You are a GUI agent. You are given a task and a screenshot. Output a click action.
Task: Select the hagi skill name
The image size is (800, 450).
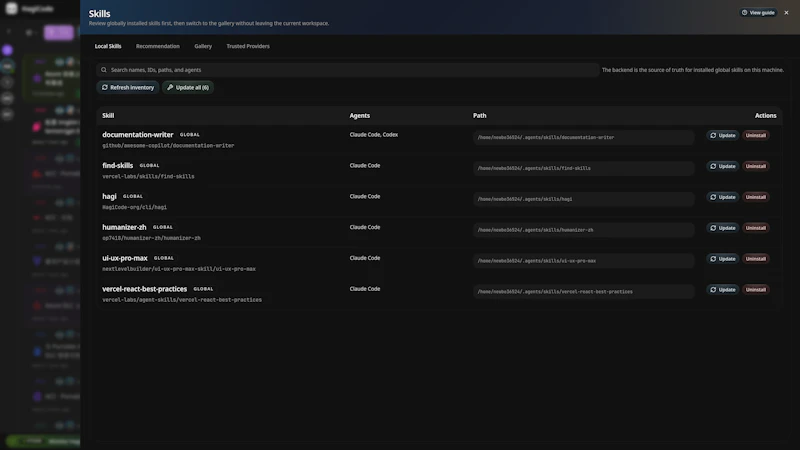pos(109,196)
